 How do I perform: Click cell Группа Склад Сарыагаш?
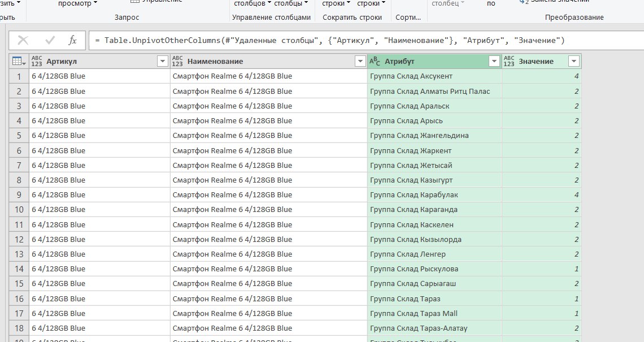pyautogui.click(x=434, y=283)
